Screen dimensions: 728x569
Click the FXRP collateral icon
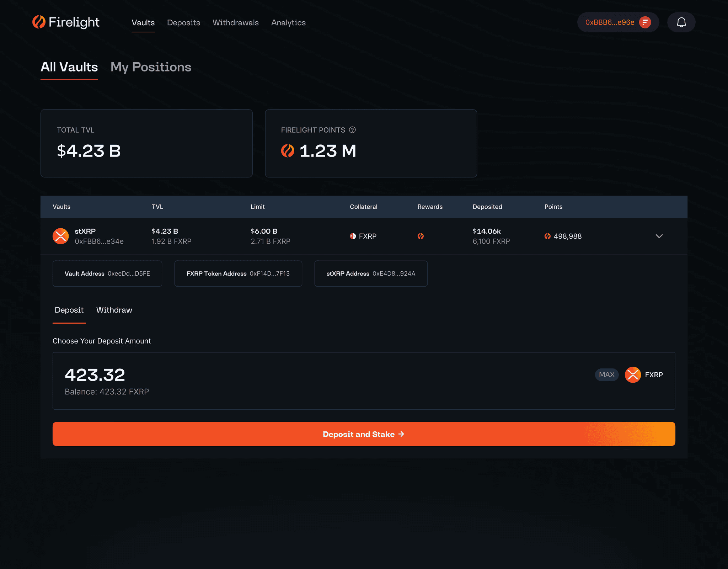click(x=353, y=236)
